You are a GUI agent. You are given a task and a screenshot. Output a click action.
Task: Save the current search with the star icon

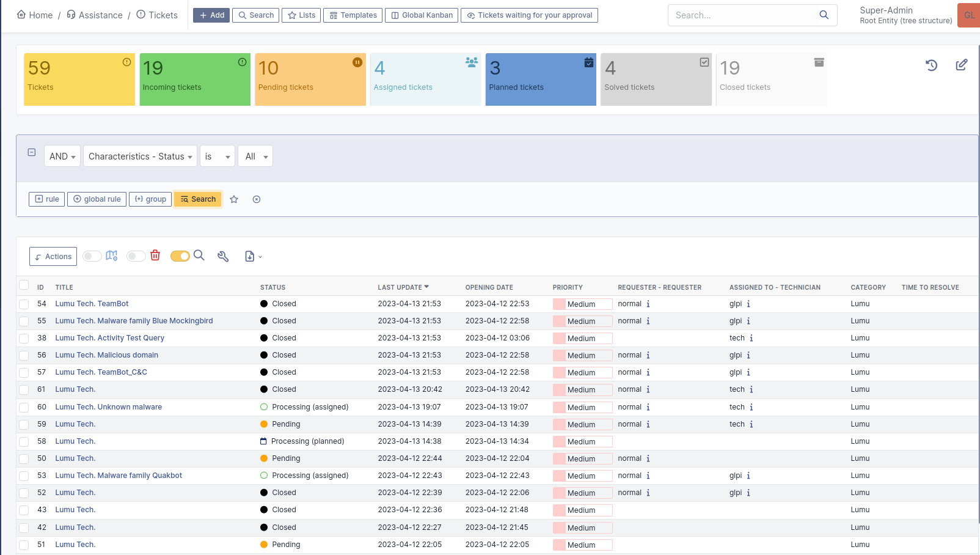tap(234, 199)
